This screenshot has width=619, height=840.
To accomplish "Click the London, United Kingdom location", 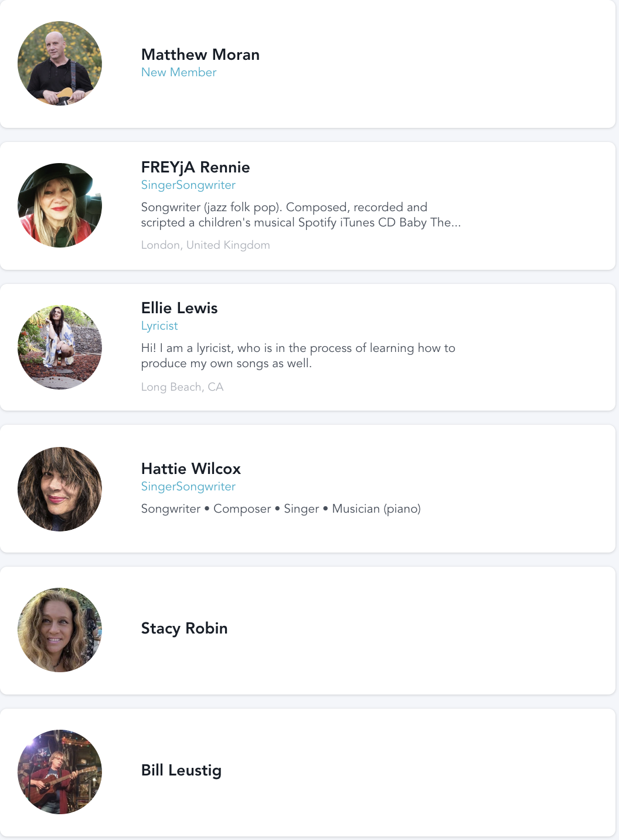I will (205, 245).
